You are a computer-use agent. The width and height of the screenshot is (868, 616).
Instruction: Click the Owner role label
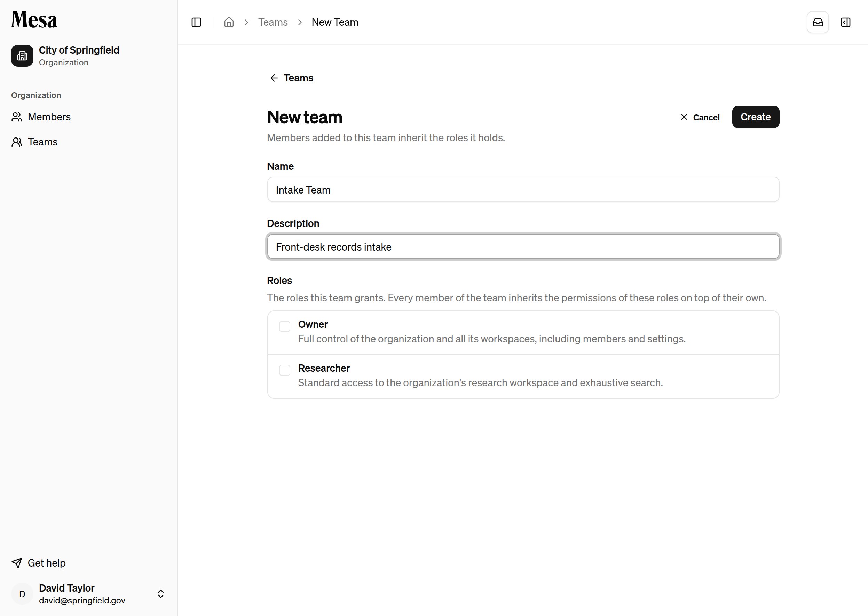(313, 325)
